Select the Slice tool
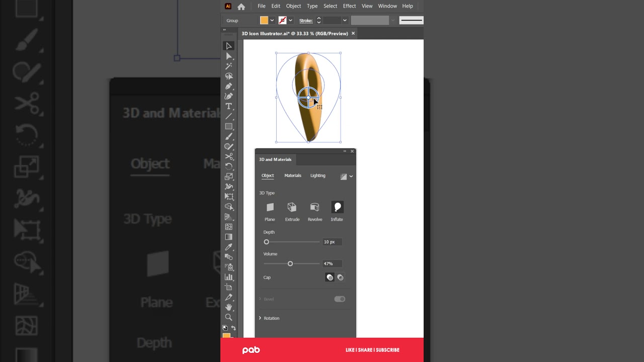The image size is (644, 362). point(229,297)
